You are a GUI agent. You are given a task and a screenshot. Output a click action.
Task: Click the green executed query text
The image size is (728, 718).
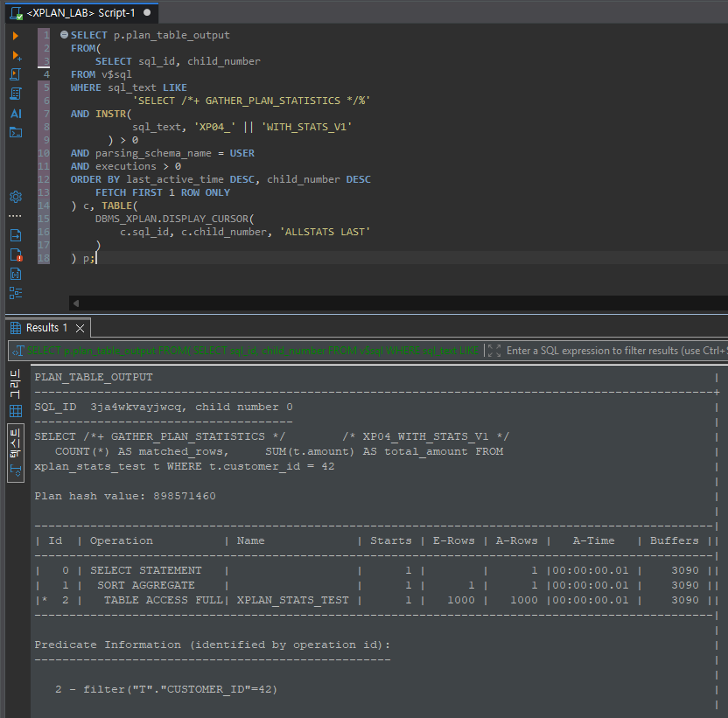[252, 351]
